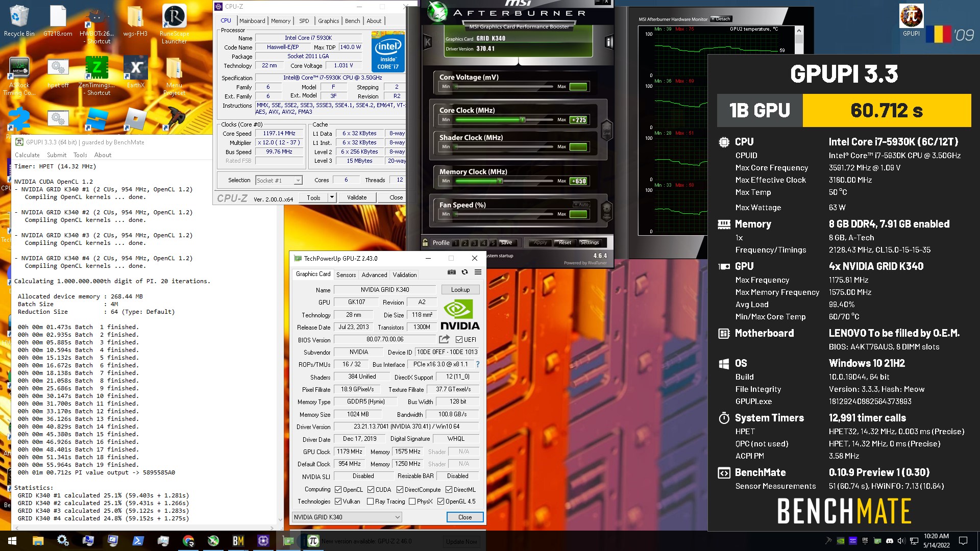Toggle the PhysX checkbox in GPU-Z
Image resolution: width=980 pixels, height=551 pixels.
pyautogui.click(x=412, y=502)
